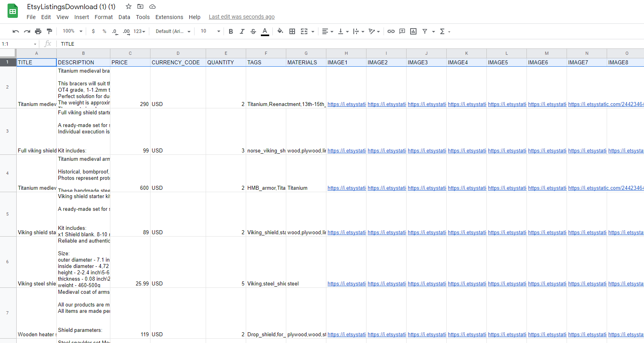
Task: Toggle bold formatting
Action: [231, 31]
